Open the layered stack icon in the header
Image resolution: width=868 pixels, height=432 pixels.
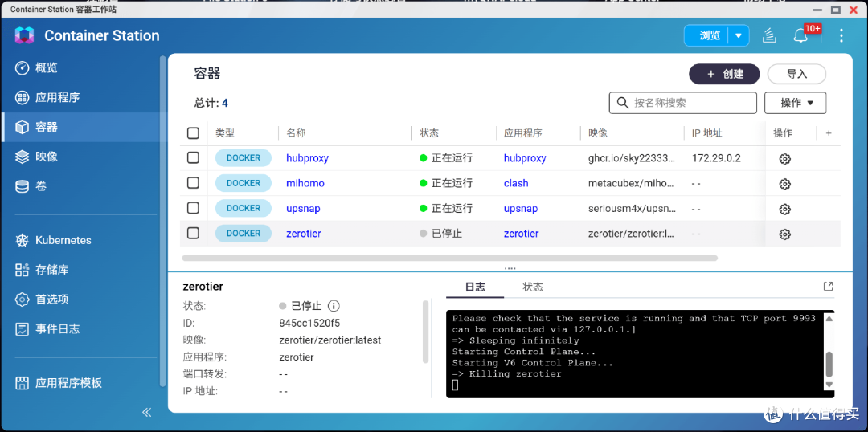(769, 36)
